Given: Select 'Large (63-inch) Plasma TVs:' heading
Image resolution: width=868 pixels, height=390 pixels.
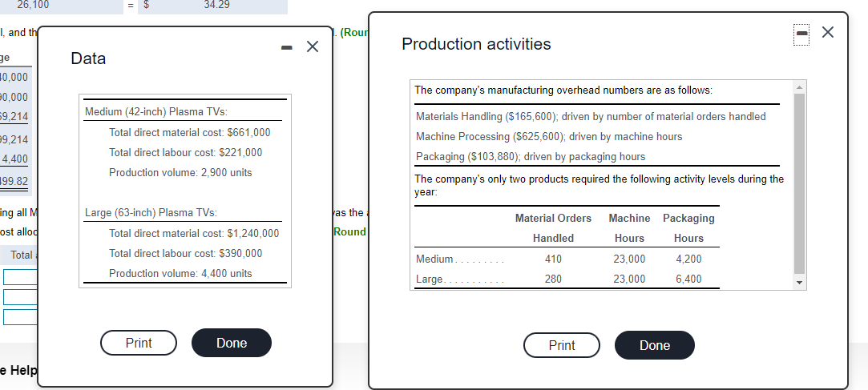Looking at the screenshot, I should pyautogui.click(x=151, y=212).
